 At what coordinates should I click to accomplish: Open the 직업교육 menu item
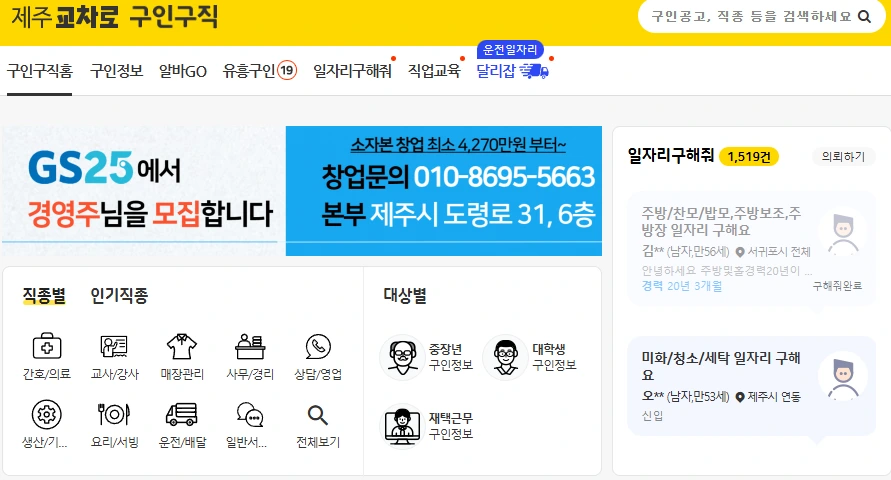[x=434, y=71]
